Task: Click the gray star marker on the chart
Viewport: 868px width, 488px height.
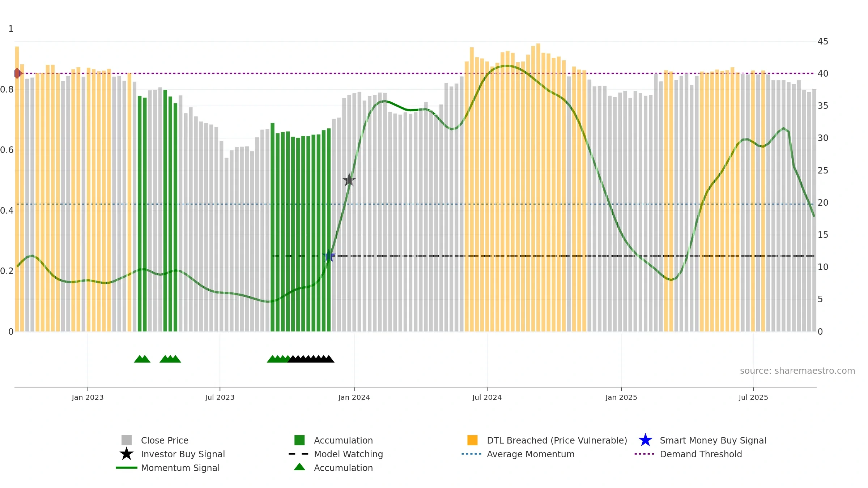Action: [349, 180]
